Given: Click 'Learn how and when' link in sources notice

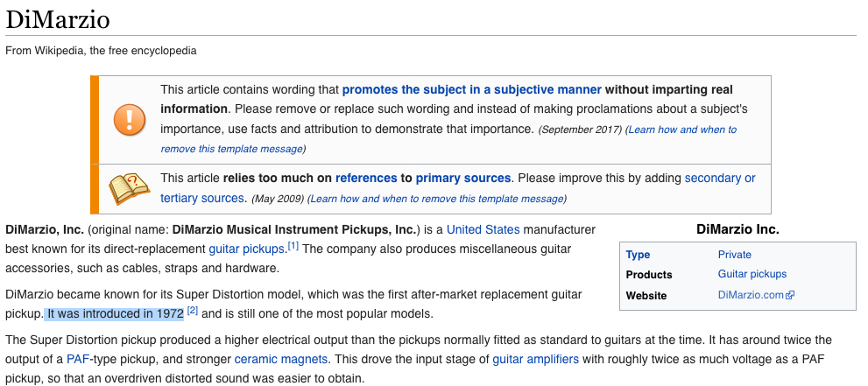Looking at the screenshot, I should click(437, 199).
